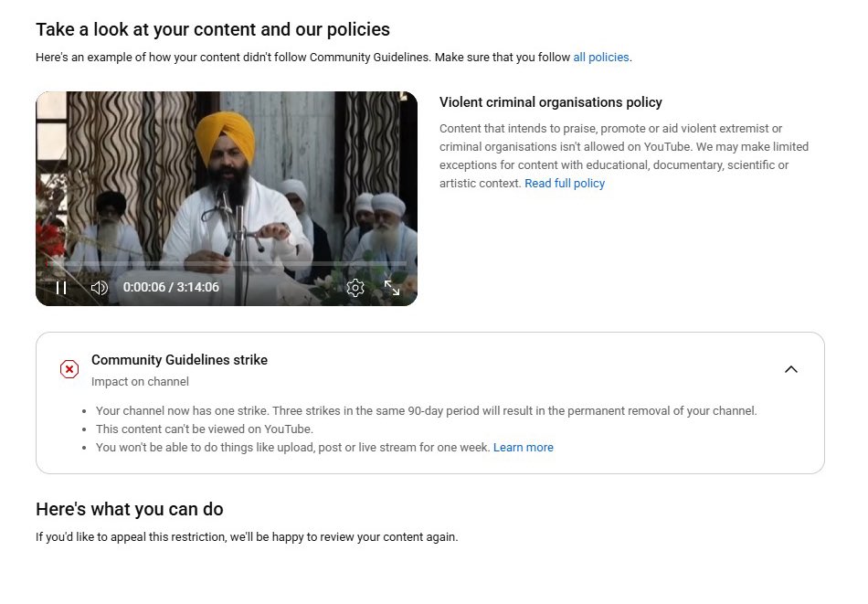Open Learn more about the upload restriction
The image size is (868, 604).
click(x=524, y=447)
